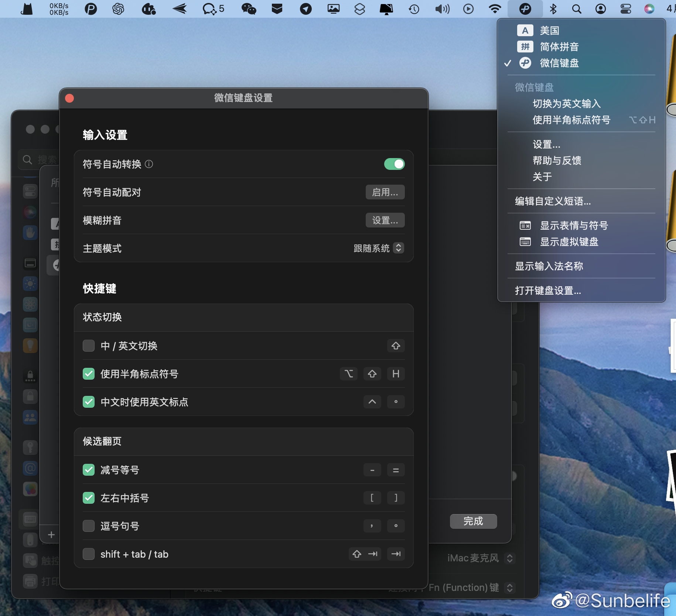
Task: Open the Bluetooth status icon
Action: coord(553,9)
